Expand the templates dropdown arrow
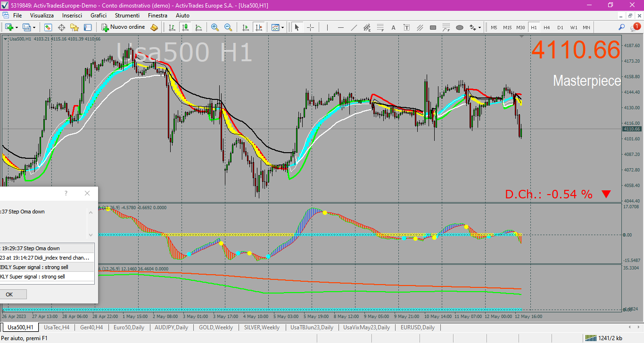The height and width of the screenshot is (343, 644). tap(283, 27)
